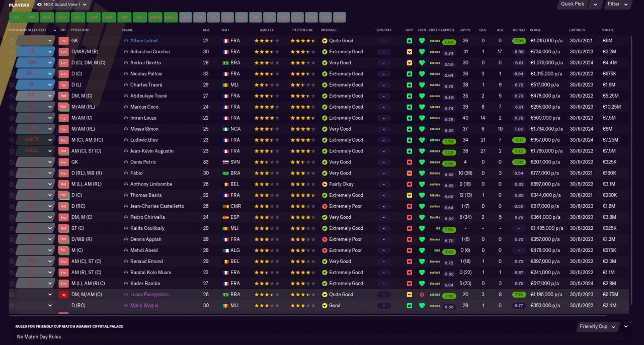Collapse the match rules panel chevron
The image size is (644, 345).
coord(626,326)
